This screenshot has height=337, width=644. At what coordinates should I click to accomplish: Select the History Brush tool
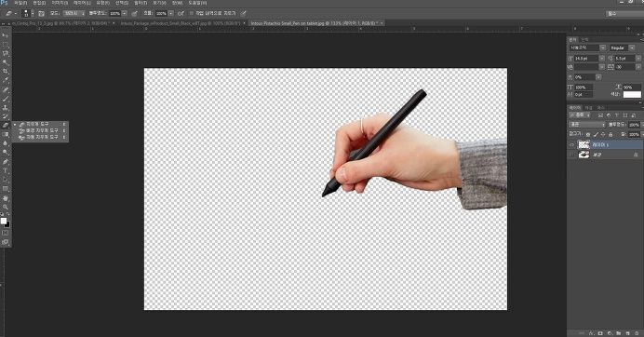pos(6,116)
